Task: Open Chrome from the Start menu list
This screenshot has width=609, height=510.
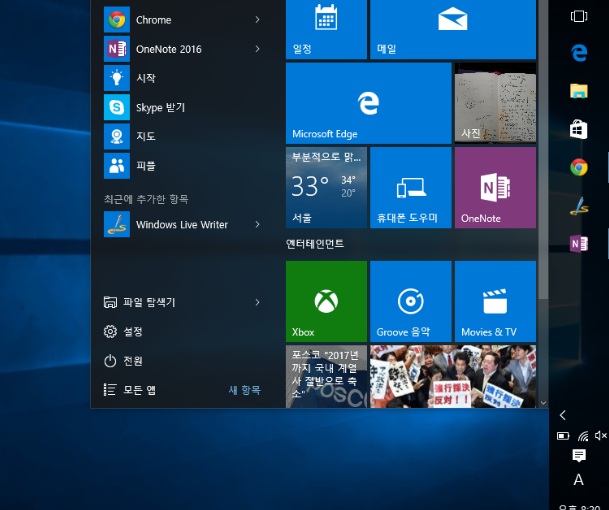Action: point(182,20)
